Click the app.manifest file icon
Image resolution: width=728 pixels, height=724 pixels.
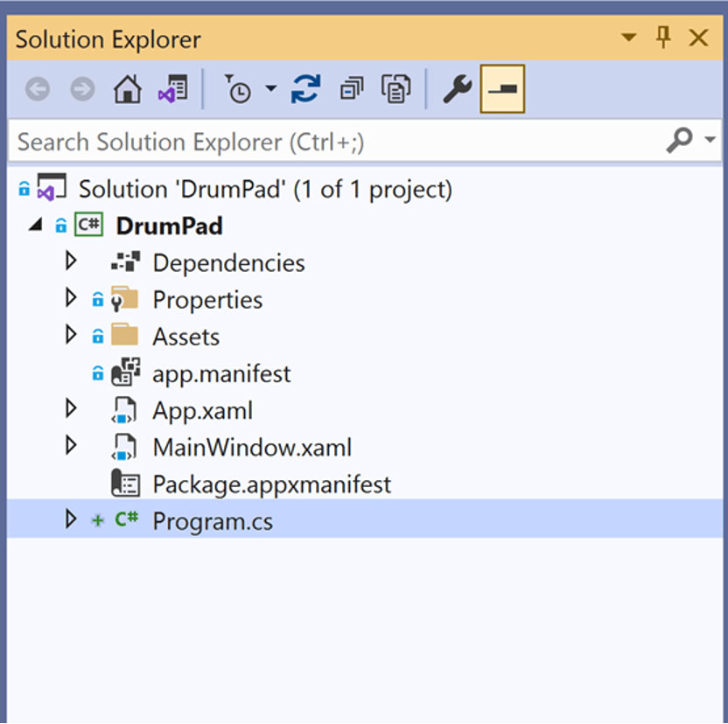(125, 372)
